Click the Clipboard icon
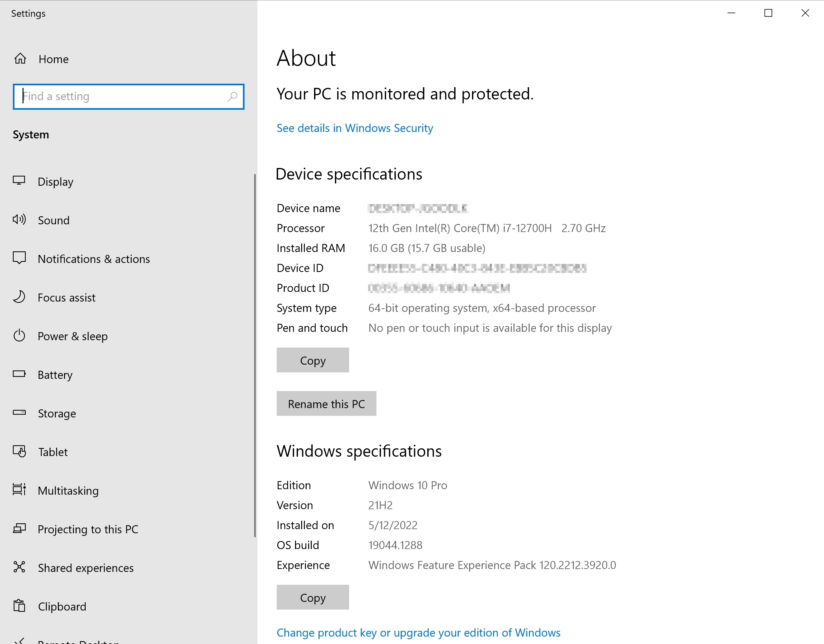 19,606
